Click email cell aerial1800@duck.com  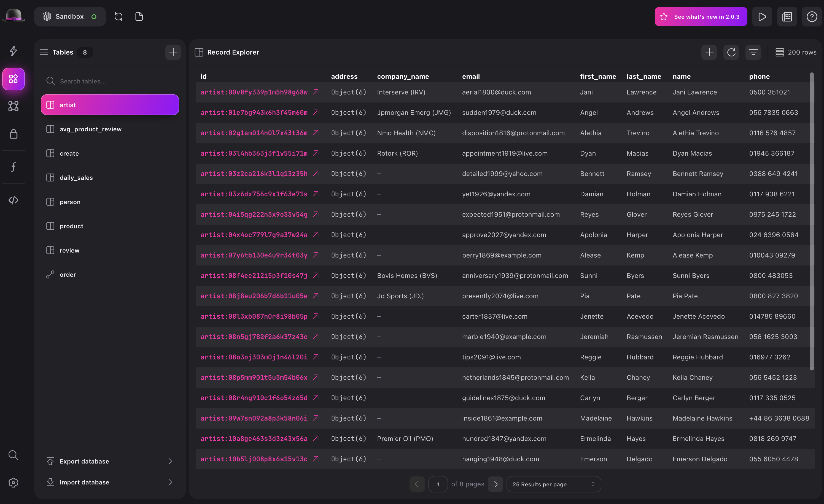pos(496,92)
